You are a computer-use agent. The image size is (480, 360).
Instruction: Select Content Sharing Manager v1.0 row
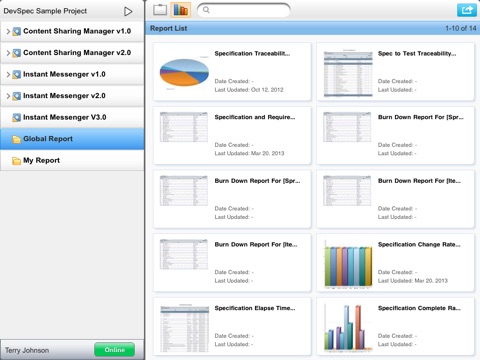[72, 31]
